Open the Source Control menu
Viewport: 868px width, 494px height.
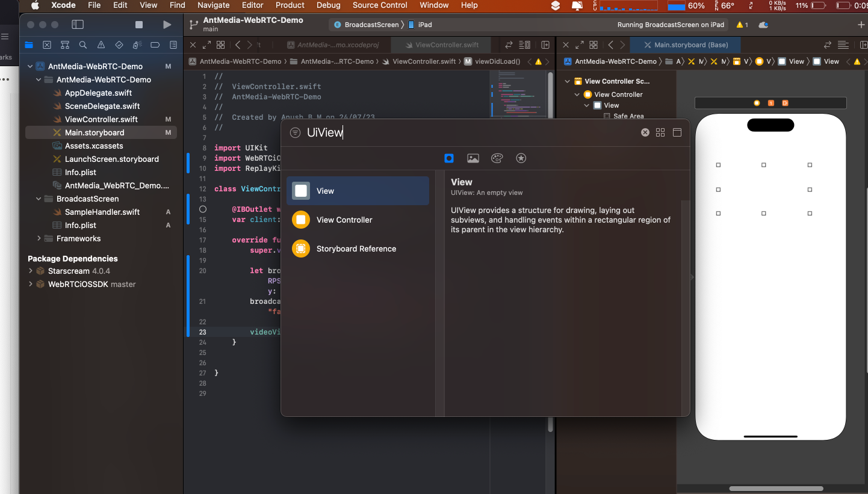[x=380, y=5]
